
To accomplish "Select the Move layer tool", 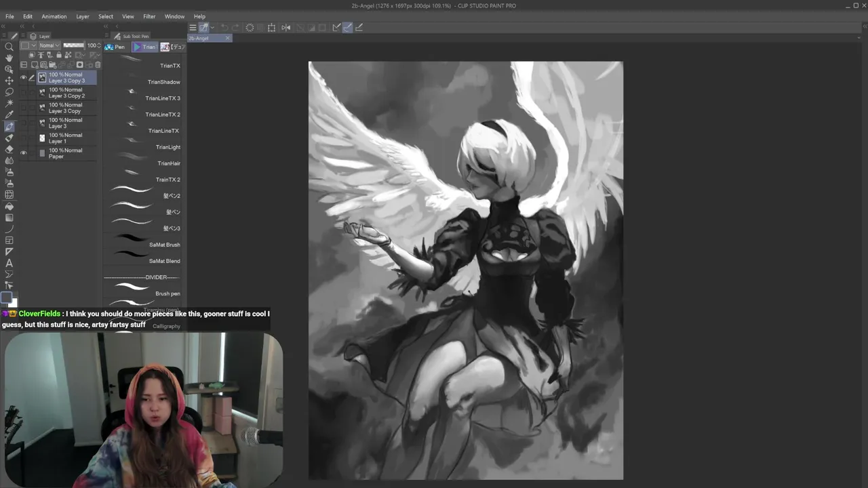I will [x=9, y=81].
